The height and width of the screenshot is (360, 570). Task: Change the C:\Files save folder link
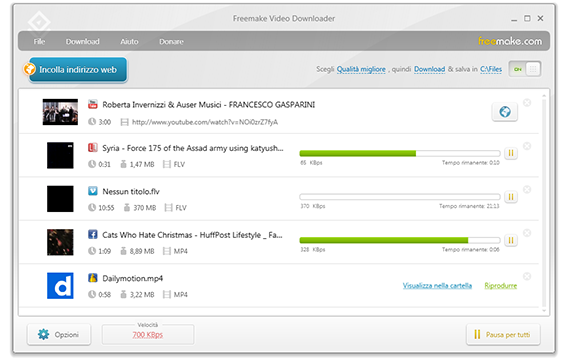pos(491,69)
